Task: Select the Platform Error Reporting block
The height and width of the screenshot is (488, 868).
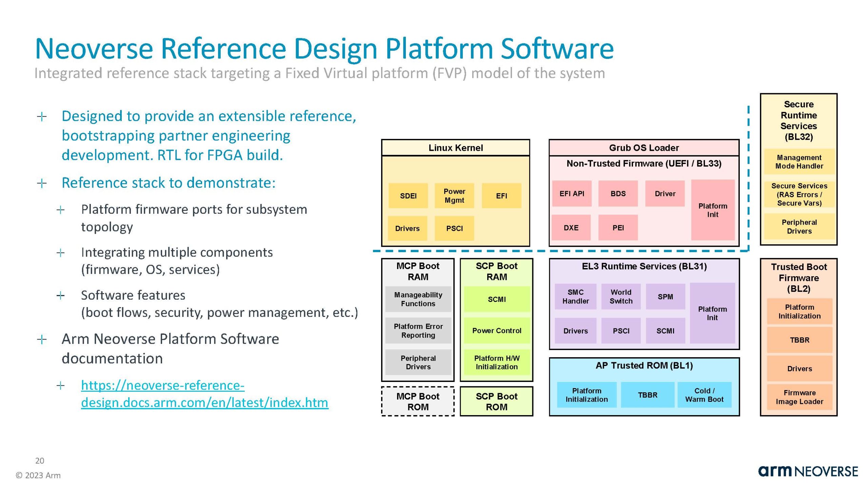Action: [418, 330]
